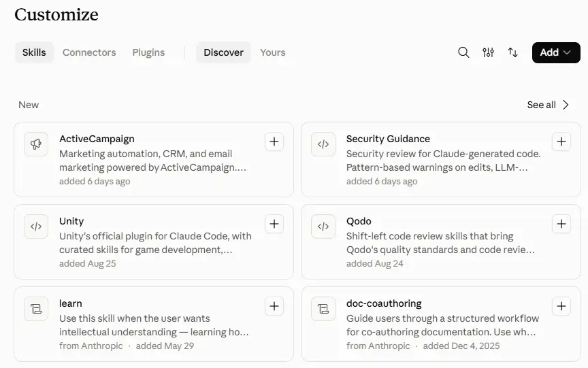Open the filter sliders icon
Screen dimensions: 588x368
coord(488,52)
